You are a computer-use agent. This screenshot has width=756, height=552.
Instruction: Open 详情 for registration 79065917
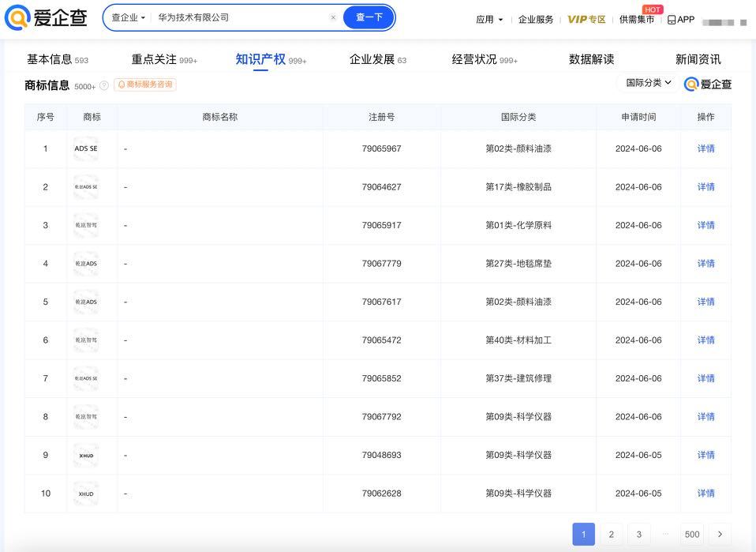[705, 225]
